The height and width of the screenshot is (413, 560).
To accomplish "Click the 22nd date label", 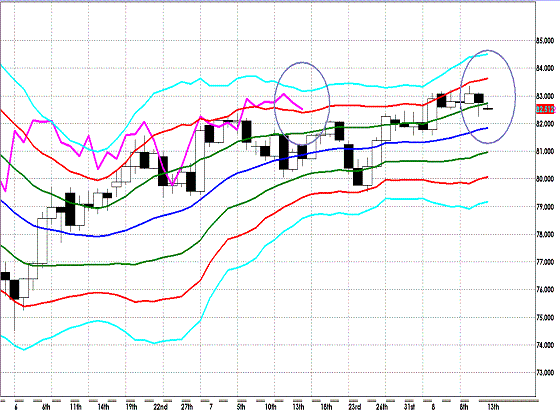I will [161, 407].
